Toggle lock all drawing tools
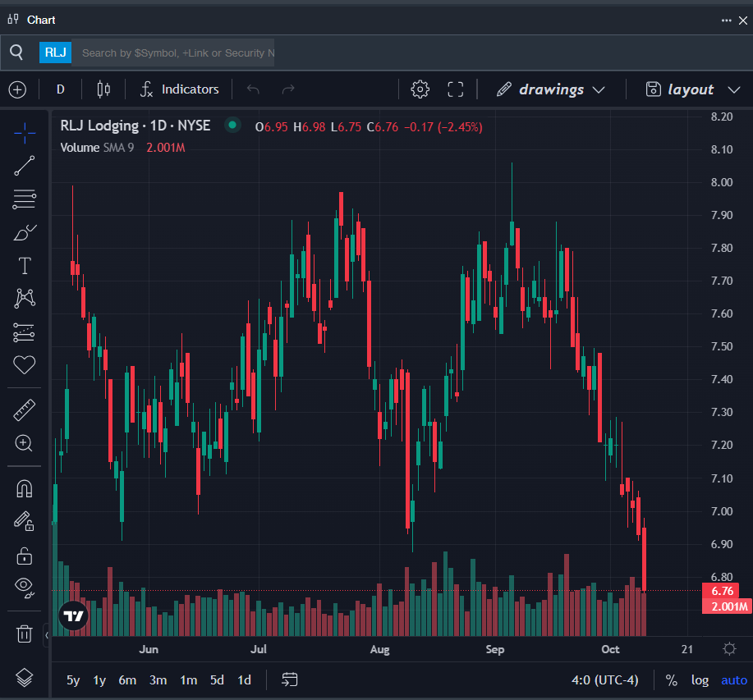The width and height of the screenshot is (753, 700). coord(24,556)
